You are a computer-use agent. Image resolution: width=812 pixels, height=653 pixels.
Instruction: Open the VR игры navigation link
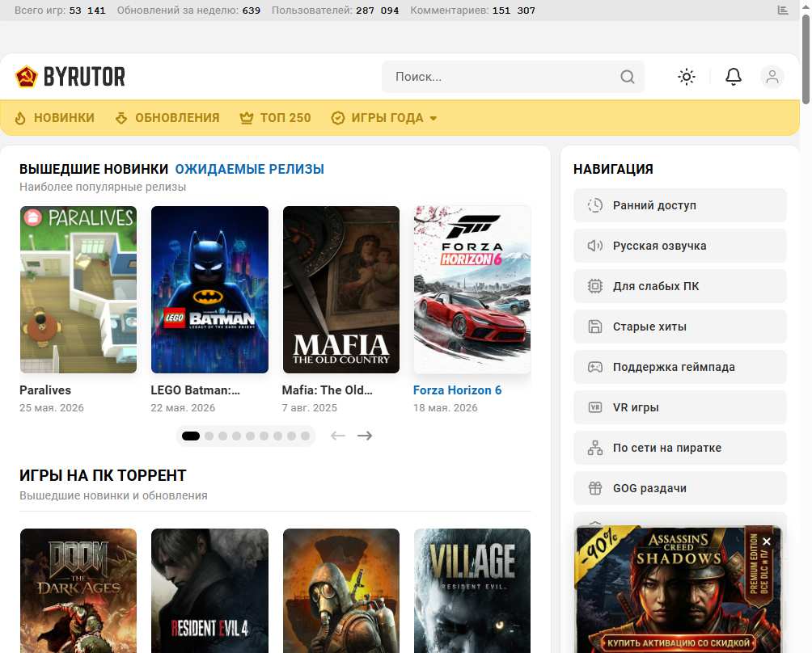pos(680,407)
